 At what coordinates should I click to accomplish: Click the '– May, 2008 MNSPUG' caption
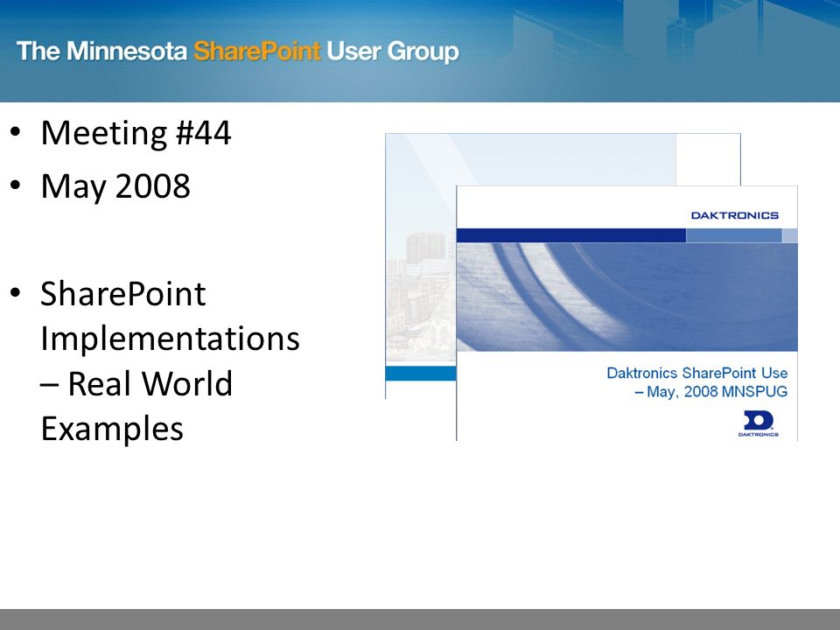pyautogui.click(x=710, y=392)
